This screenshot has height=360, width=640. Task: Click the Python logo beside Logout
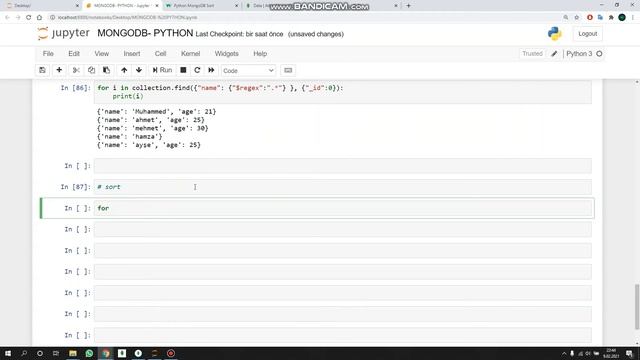554,33
